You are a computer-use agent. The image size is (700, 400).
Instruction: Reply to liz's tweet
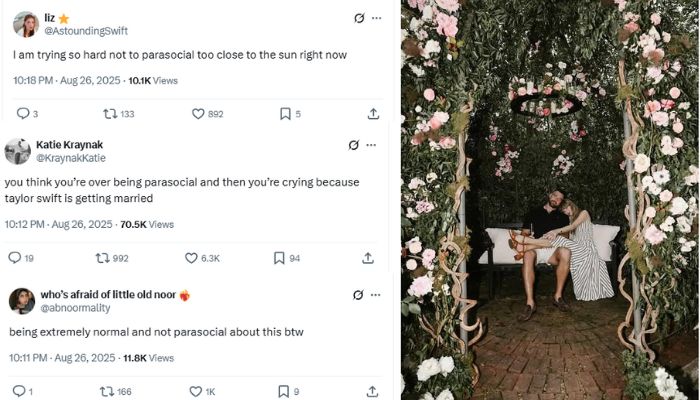click(x=22, y=114)
